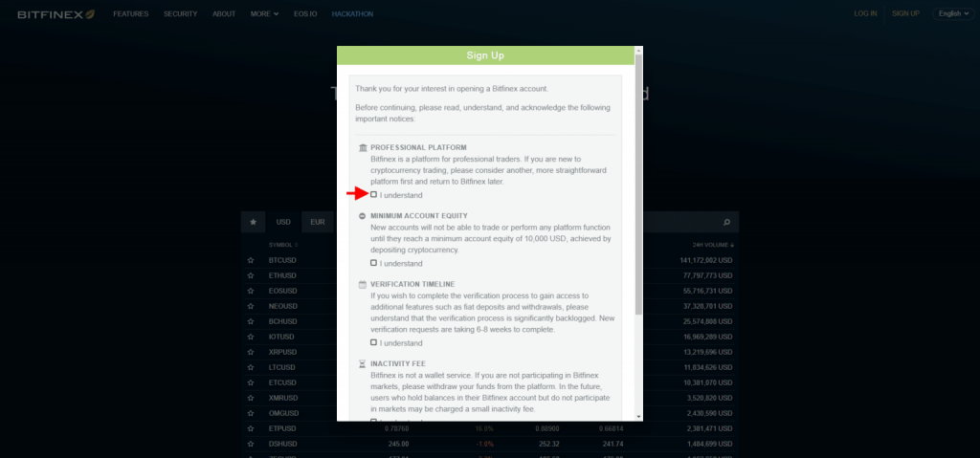Click the NEOUSD symbol
980x458 pixels.
[x=282, y=306]
